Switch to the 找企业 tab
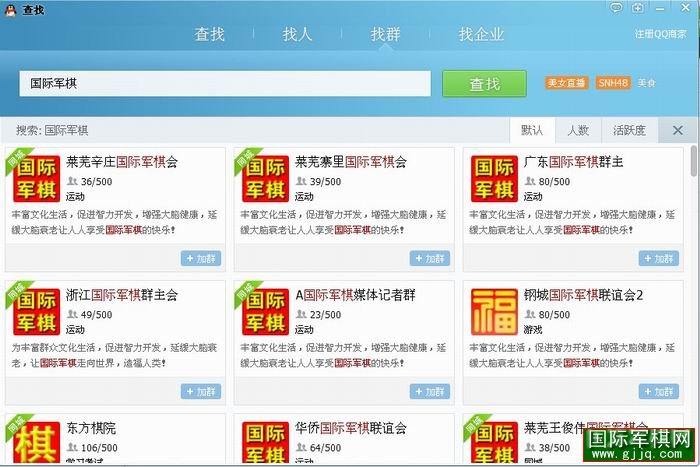Image resolution: width=700 pixels, height=467 pixels. point(481,34)
